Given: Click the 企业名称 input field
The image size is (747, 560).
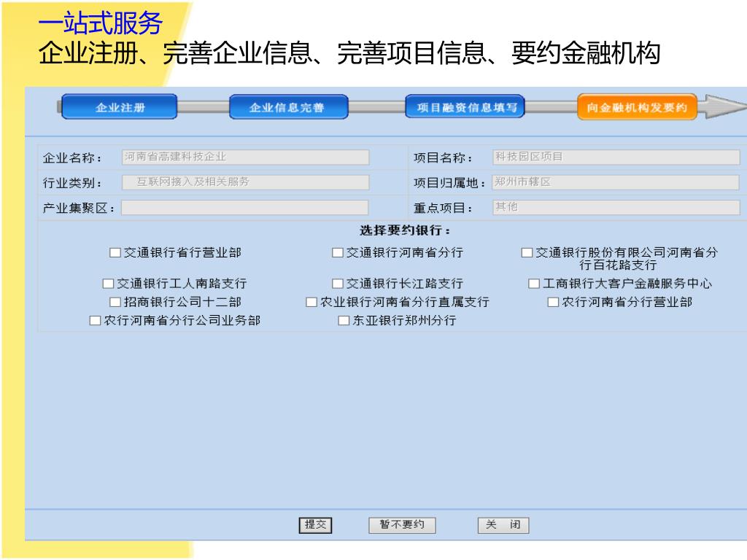Looking at the screenshot, I should pyautogui.click(x=245, y=157).
